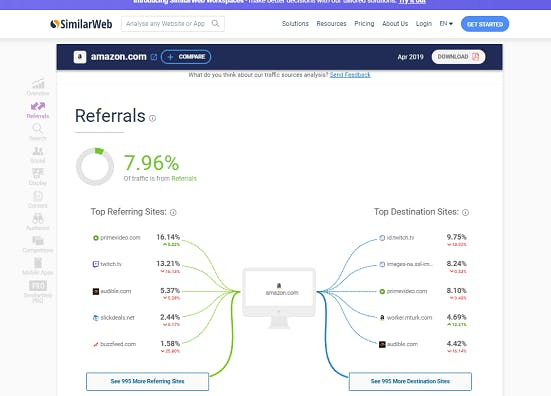This screenshot has width=551, height=396.
Task: Select the Referrals sidebar icon
Action: click(38, 106)
